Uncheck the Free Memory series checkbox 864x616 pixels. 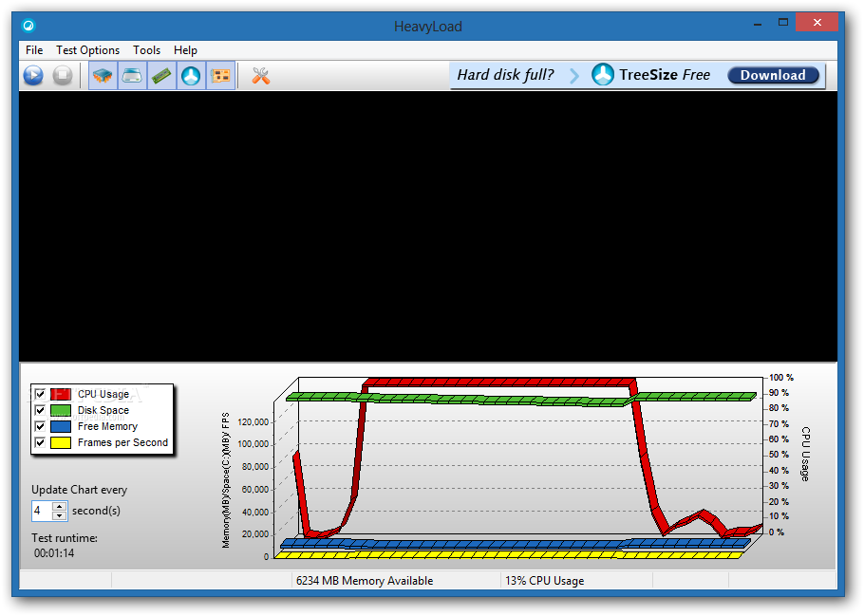tap(40, 426)
